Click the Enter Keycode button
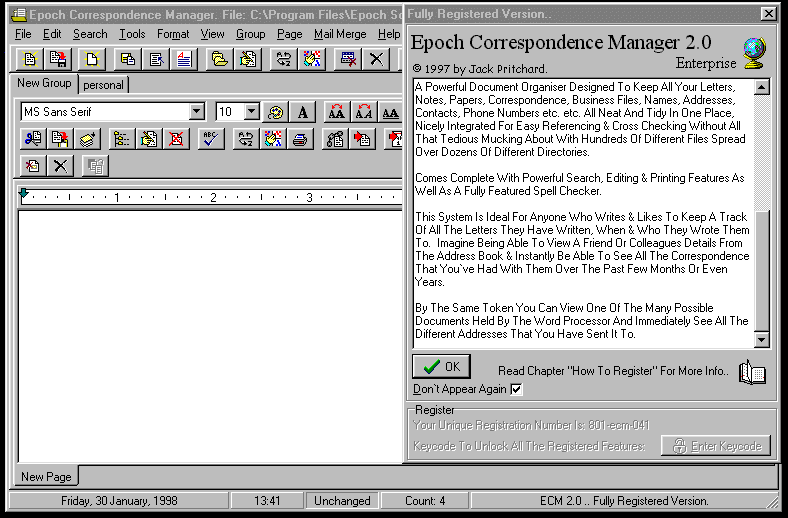 [x=716, y=446]
